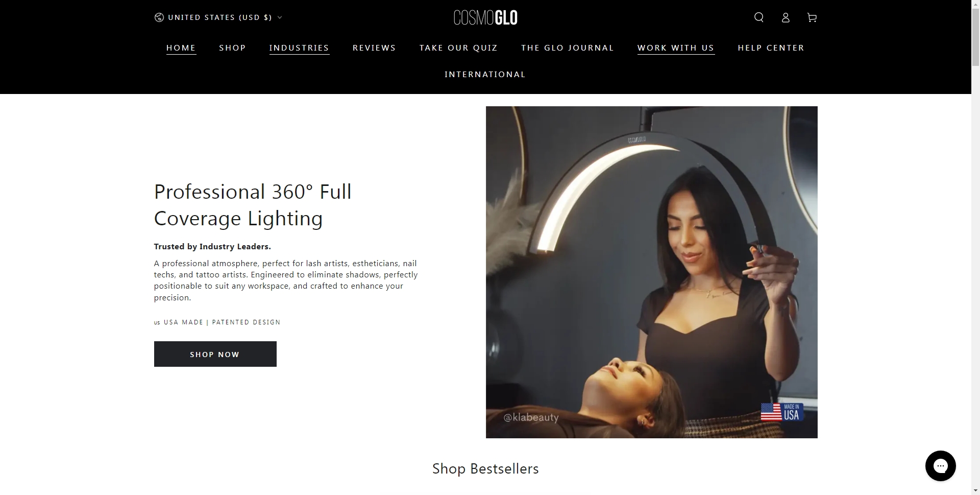
Task: Click the CosmoGlo logo
Action: point(485,17)
